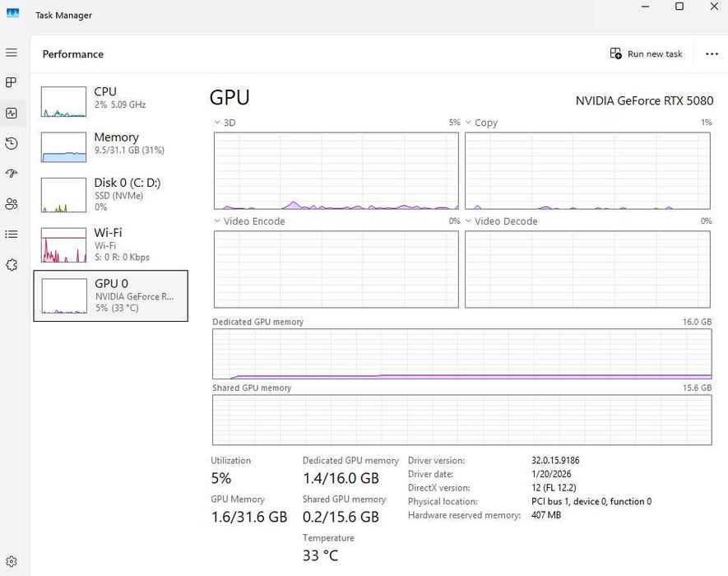
Task: Click the Video Decode graph
Action: point(587,269)
